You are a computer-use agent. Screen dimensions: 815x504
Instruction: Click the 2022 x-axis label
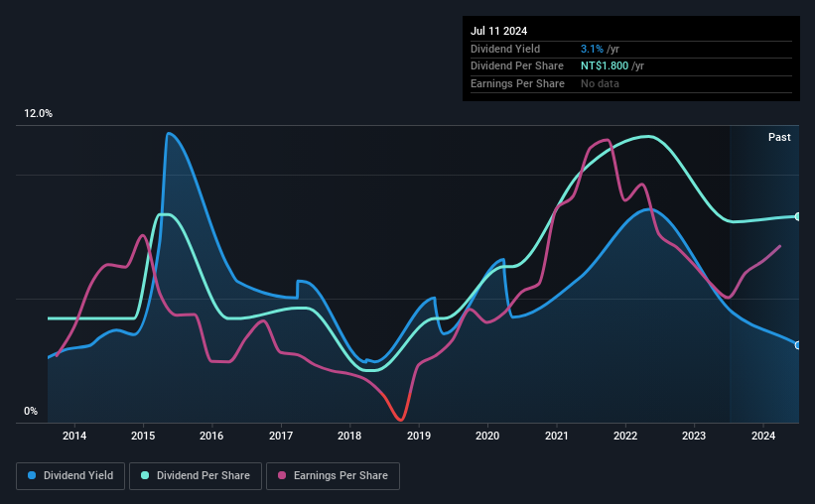[625, 436]
